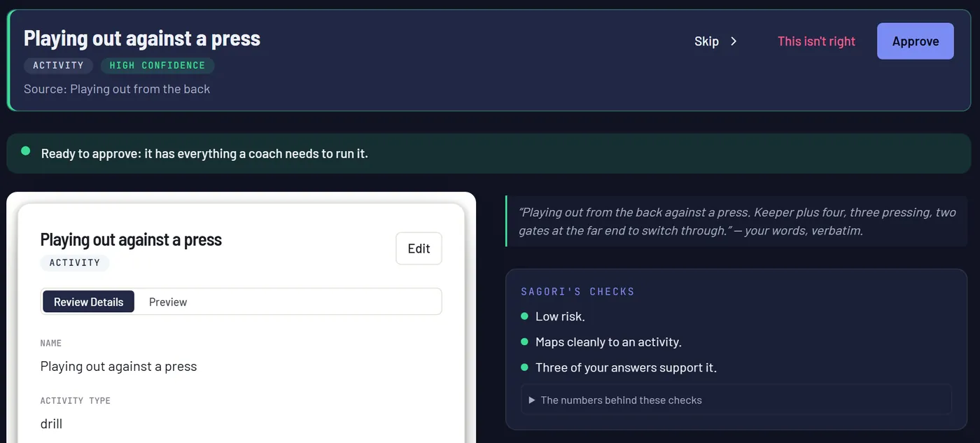
Task: Click the ACTIVITY TYPE value 'drill'
Action: (52, 423)
